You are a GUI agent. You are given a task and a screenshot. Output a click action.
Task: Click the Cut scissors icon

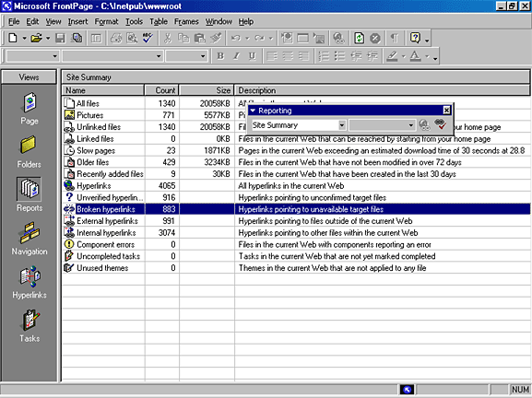point(167,38)
